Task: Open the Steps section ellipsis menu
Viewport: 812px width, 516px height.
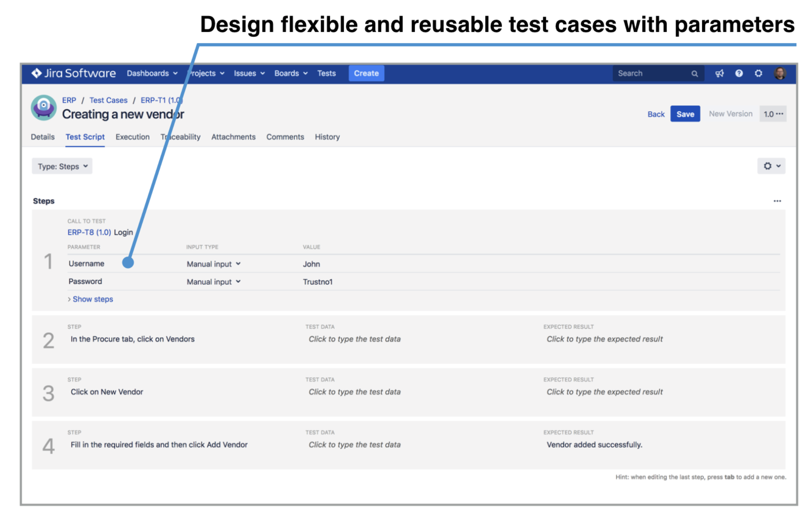Action: tap(777, 201)
